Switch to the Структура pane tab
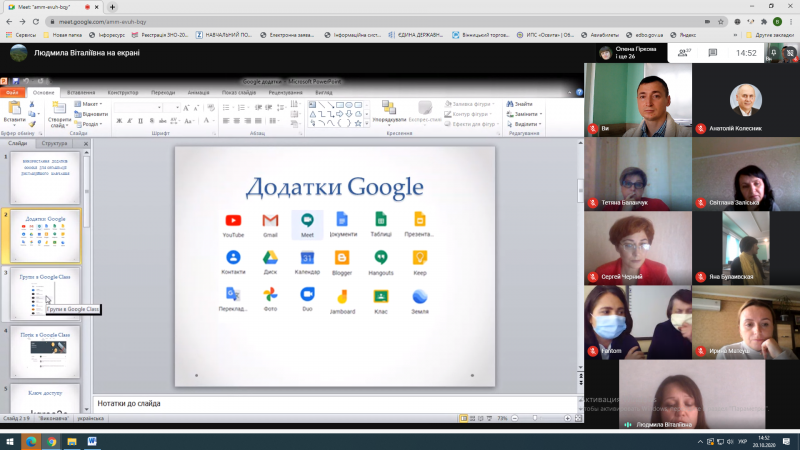 click(x=54, y=143)
